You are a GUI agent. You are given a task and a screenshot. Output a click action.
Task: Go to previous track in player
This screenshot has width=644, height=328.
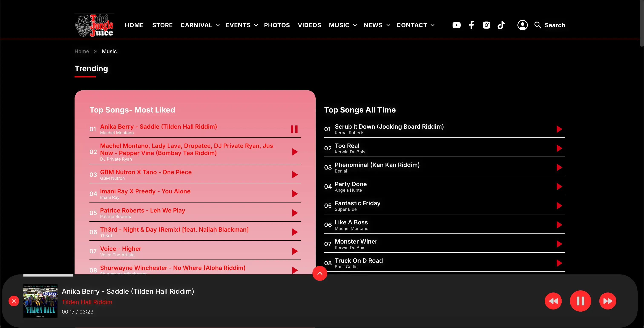coord(553,301)
